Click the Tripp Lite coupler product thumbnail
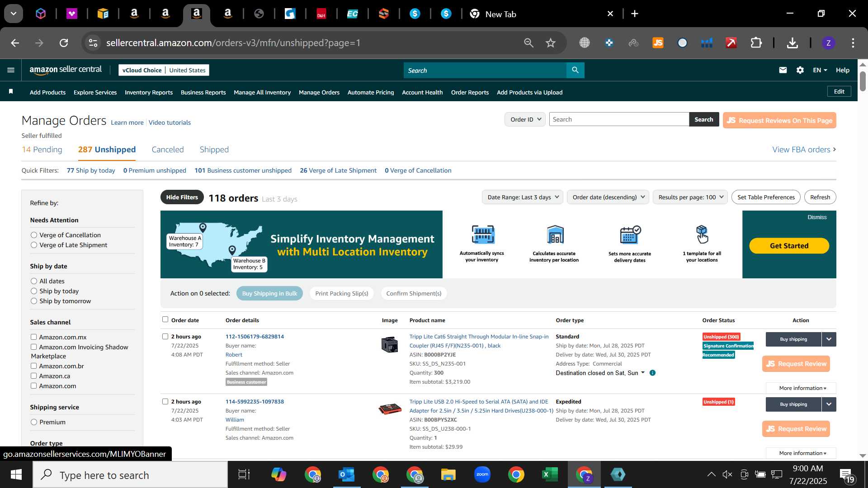Viewport: 868px width, 488px height. click(389, 344)
